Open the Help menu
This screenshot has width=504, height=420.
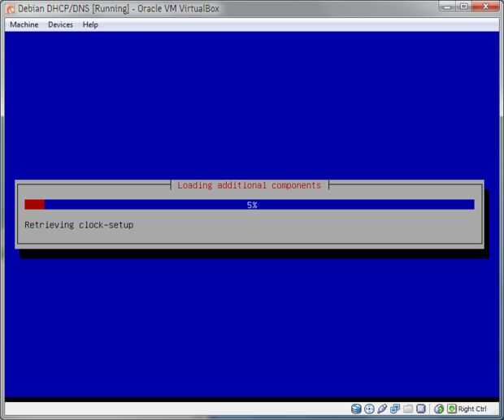tap(90, 24)
